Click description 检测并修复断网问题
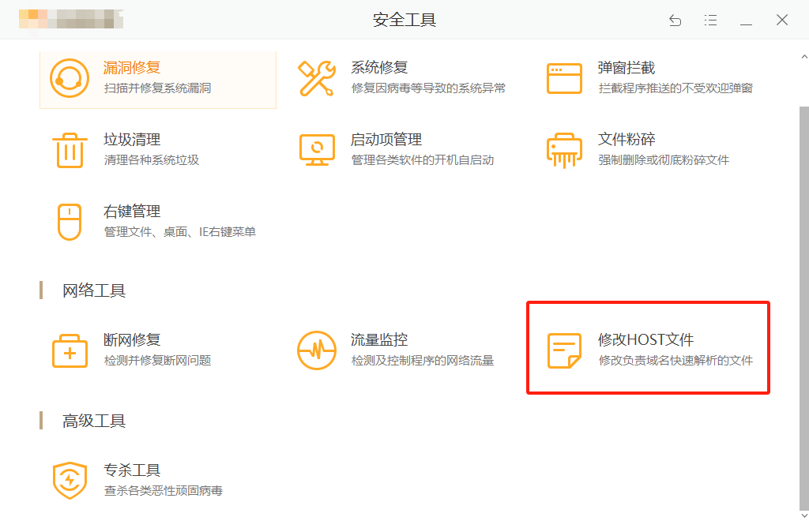This screenshot has height=532, width=809. point(157,361)
